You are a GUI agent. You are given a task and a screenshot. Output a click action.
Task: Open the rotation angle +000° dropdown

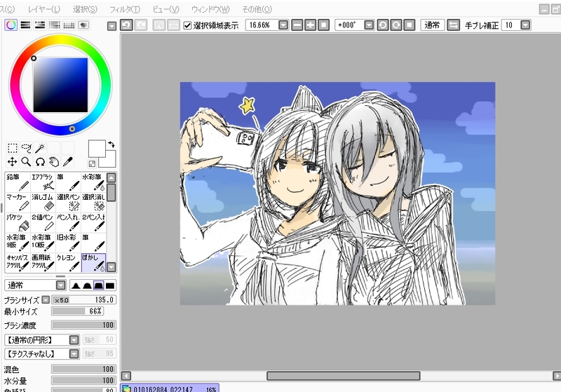click(x=369, y=25)
